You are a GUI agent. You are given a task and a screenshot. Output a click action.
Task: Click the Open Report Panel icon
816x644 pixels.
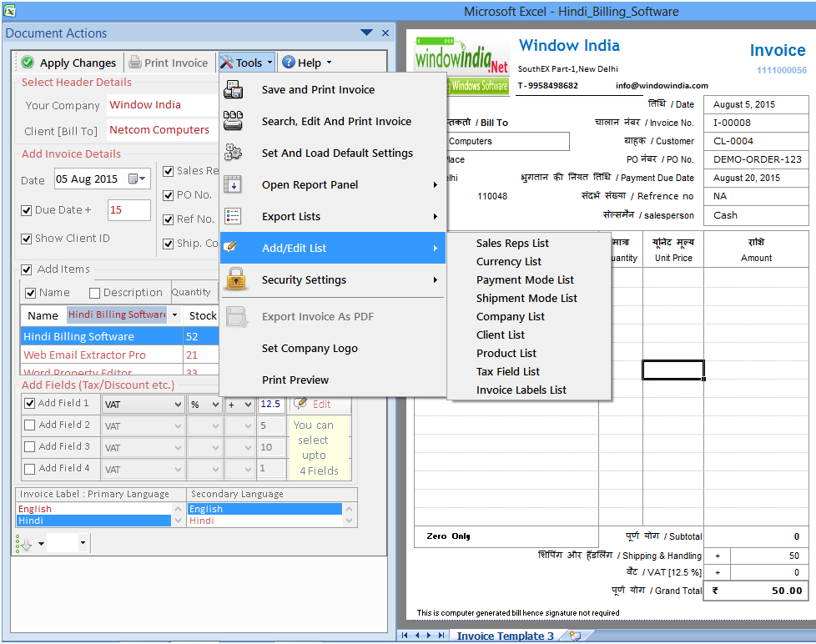point(233,184)
